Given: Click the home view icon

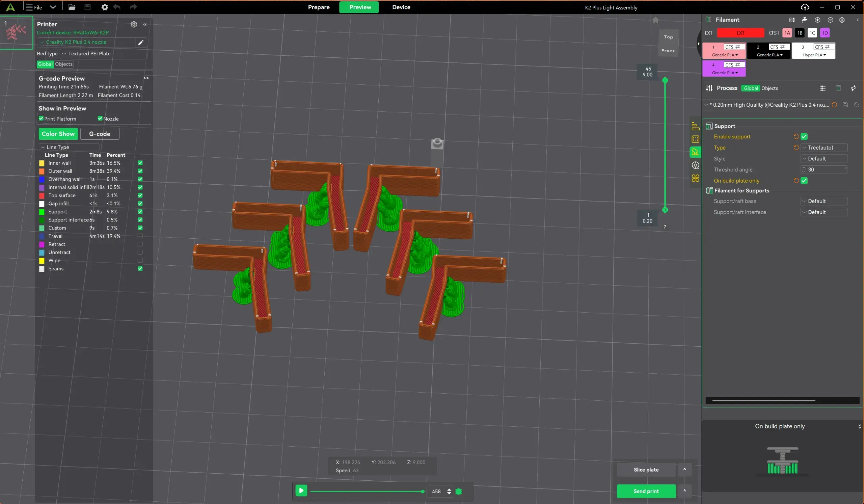Looking at the screenshot, I should click(655, 20).
